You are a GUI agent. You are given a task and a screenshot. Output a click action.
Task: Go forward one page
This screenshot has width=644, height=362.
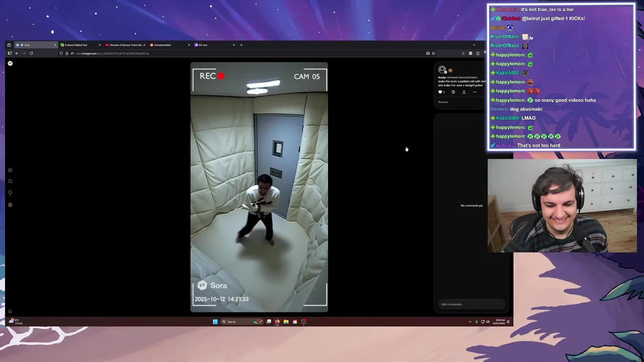[24, 53]
